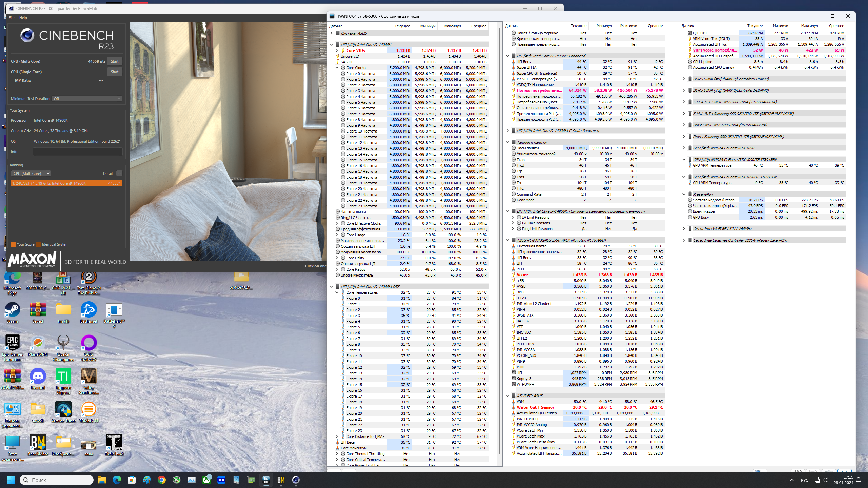Image resolution: width=868 pixels, height=488 pixels.
Task: Toggle the ranking Details arrow button
Action: click(119, 174)
